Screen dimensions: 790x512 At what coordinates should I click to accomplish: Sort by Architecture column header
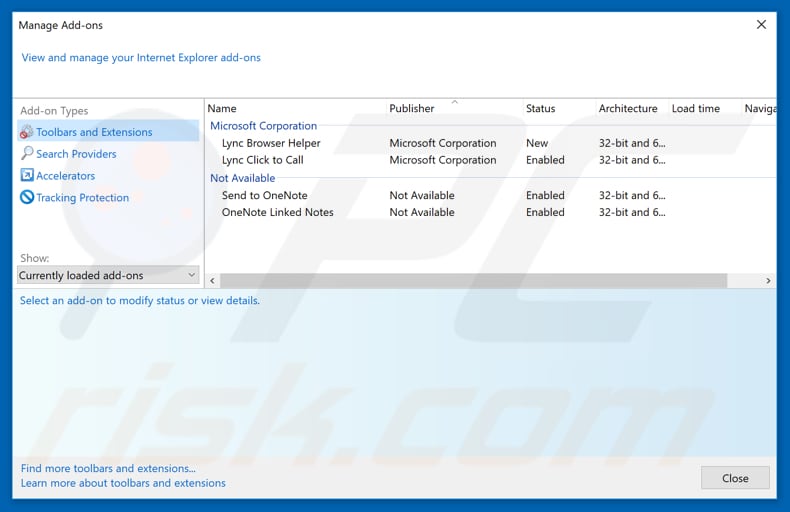coord(628,108)
